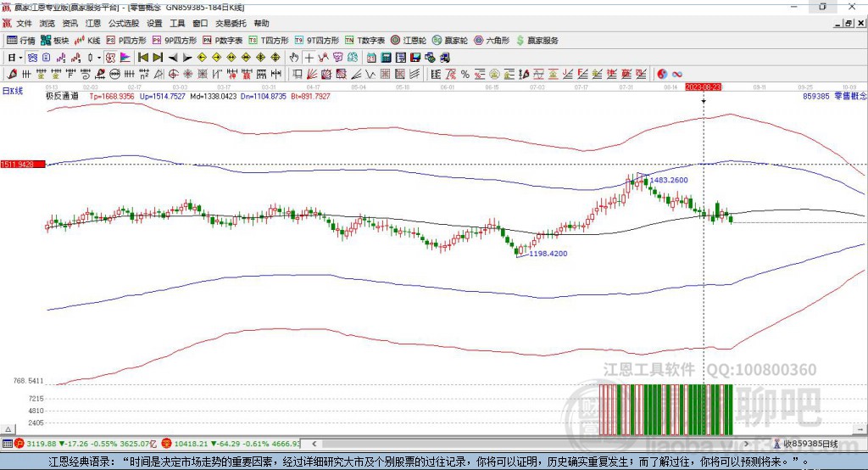868x470 pixels.
Task: Click the 收859385日线 status item
Action: point(805,444)
